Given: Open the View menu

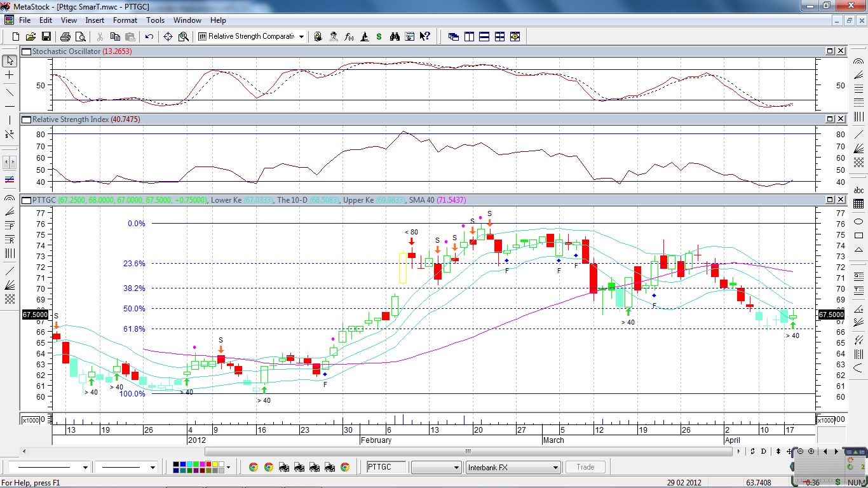Looking at the screenshot, I should click(x=69, y=20).
